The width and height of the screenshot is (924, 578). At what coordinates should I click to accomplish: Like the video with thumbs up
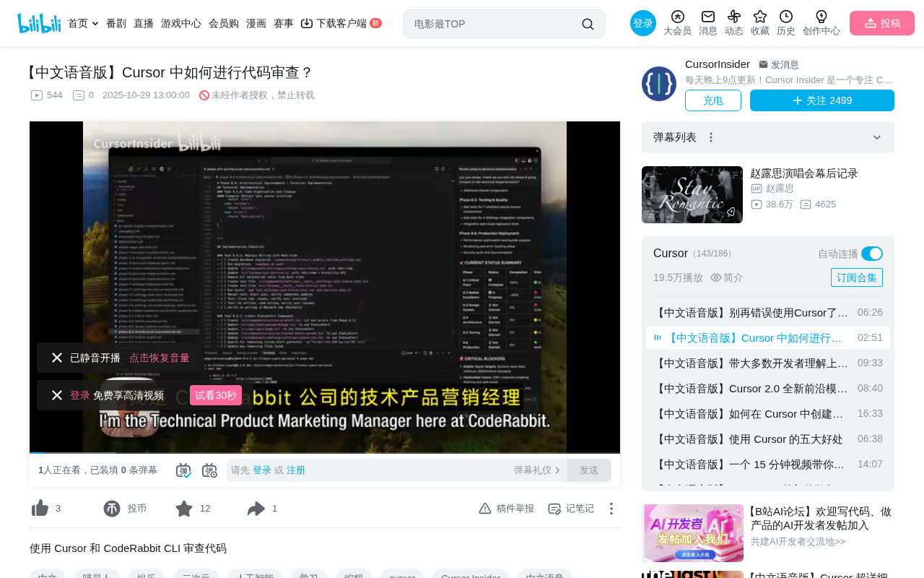click(40, 509)
